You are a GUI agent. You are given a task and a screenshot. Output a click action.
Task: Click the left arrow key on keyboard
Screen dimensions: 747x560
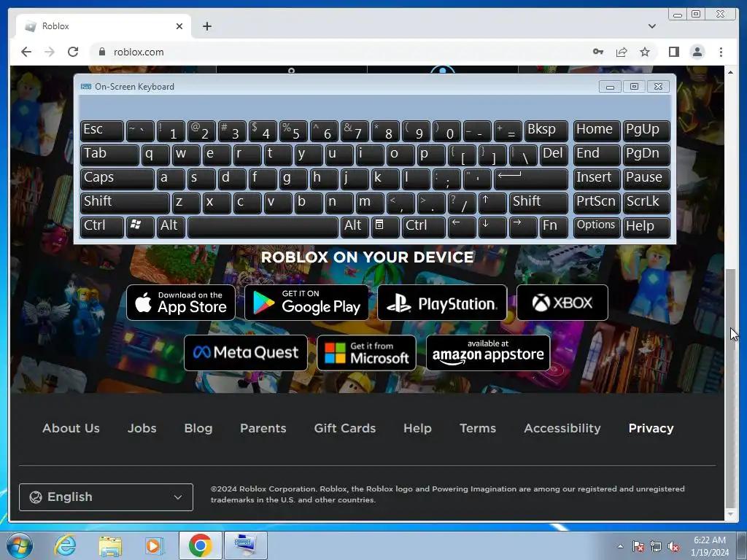[462, 227]
